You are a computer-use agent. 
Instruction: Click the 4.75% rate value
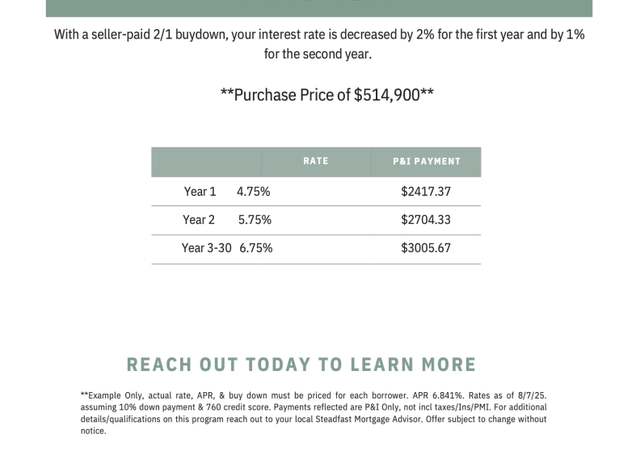[x=253, y=191]
